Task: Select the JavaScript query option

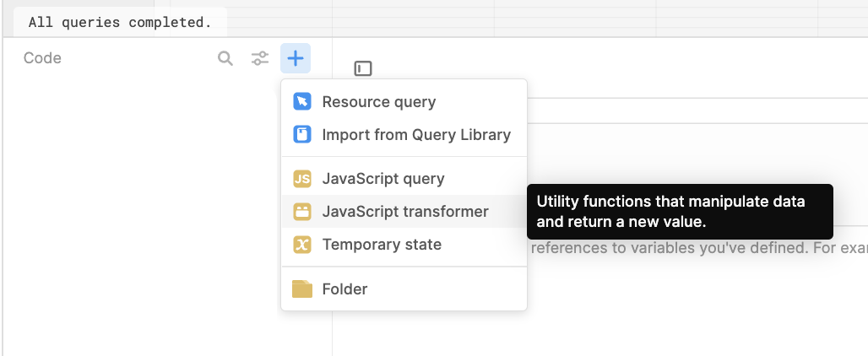Action: point(383,179)
